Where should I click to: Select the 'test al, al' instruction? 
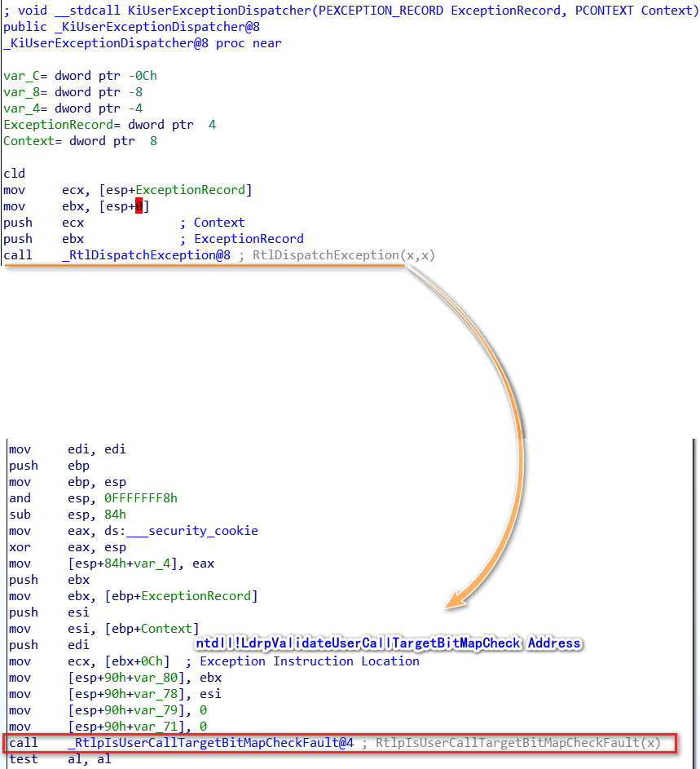59,759
